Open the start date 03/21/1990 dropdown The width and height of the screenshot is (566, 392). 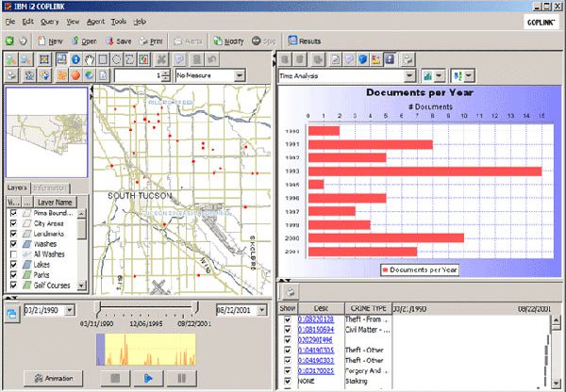click(71, 309)
